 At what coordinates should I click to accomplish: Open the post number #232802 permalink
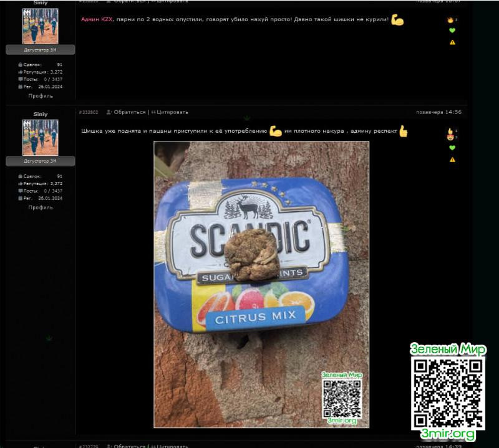[x=89, y=112]
